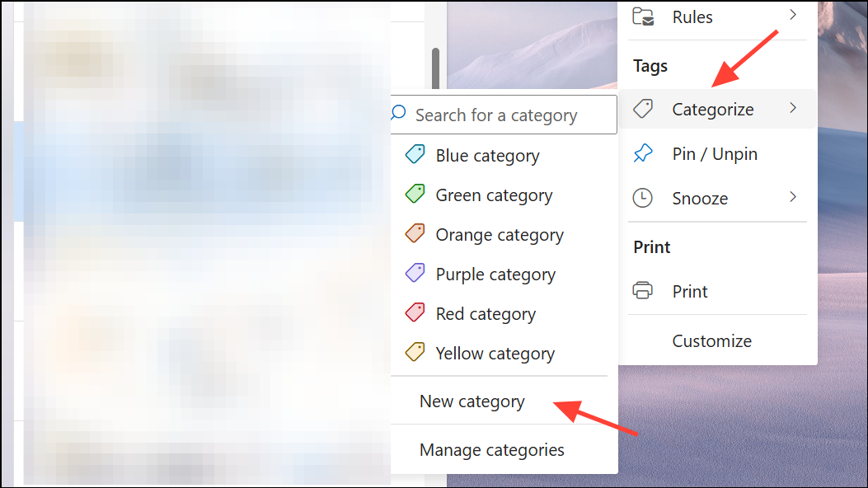Image resolution: width=868 pixels, height=488 pixels.
Task: Click the Customize option
Action: pyautogui.click(x=711, y=340)
